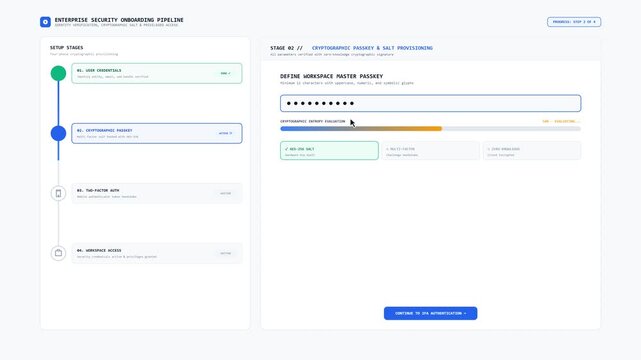Click the Setup Stages panel heading
Viewport: 641px width, 360px height.
(x=67, y=48)
